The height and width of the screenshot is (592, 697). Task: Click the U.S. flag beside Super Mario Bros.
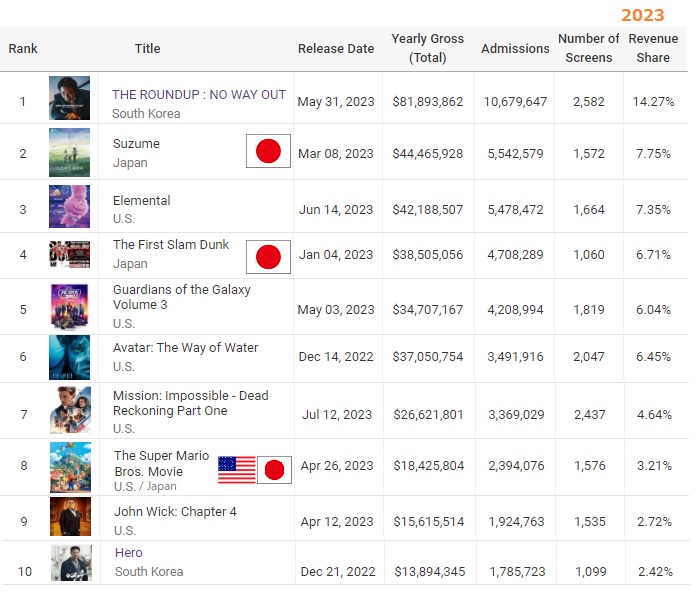click(x=237, y=469)
